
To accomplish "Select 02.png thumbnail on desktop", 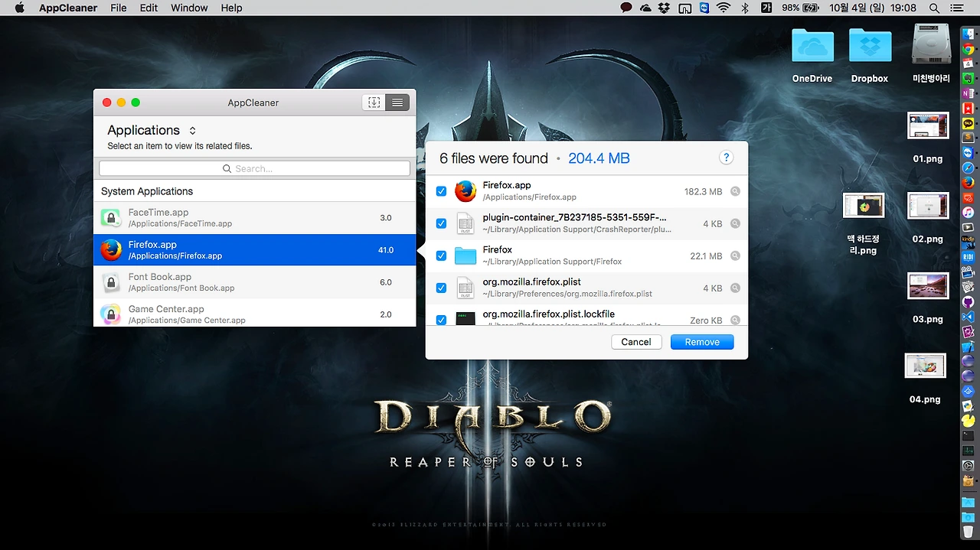I will point(928,206).
